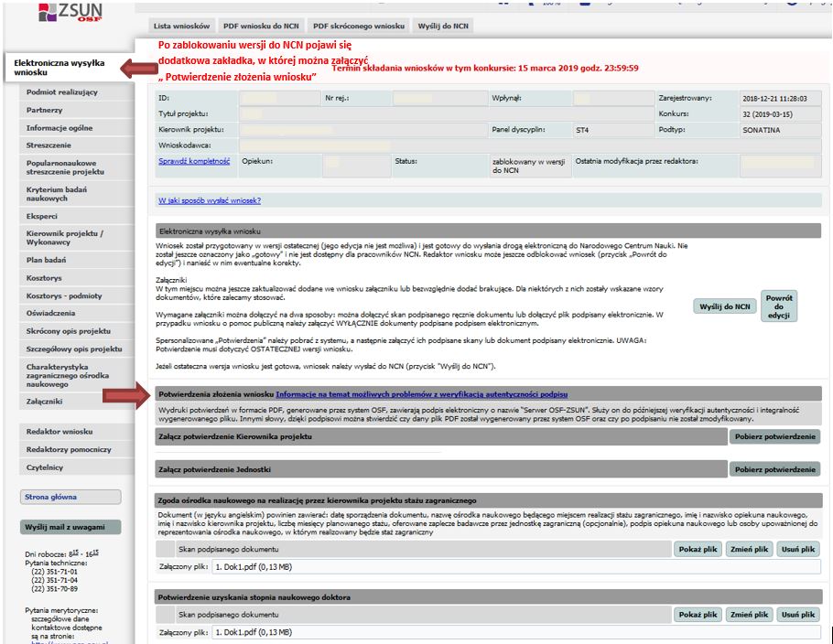
Task: Open the Lista wniosków tab
Action: 181,26
